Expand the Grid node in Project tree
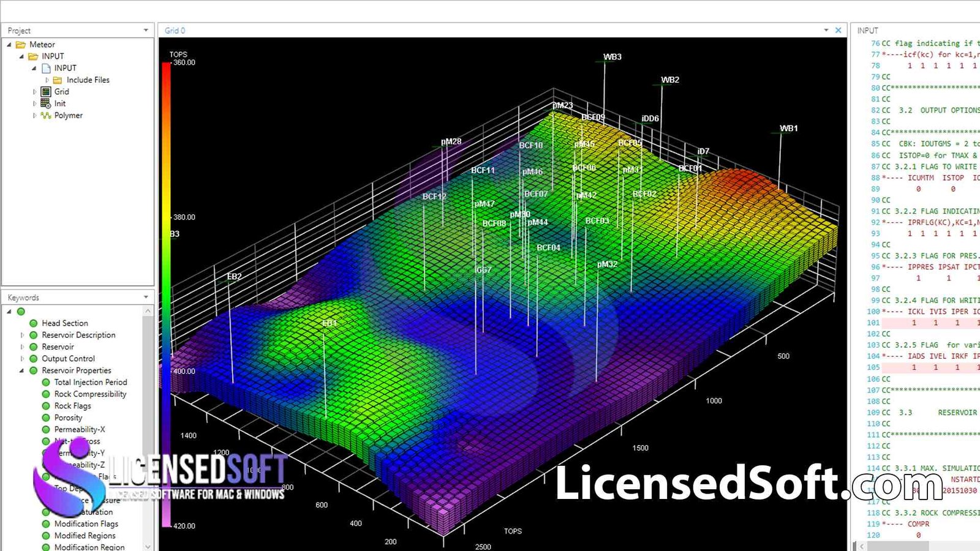The height and width of the screenshot is (551, 980). [x=34, y=92]
